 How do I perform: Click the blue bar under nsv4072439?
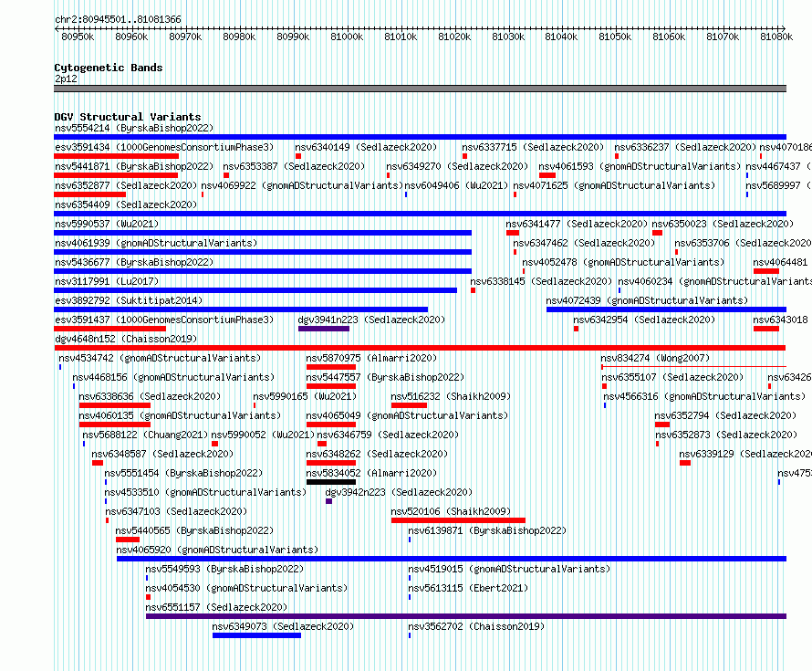tap(667, 309)
